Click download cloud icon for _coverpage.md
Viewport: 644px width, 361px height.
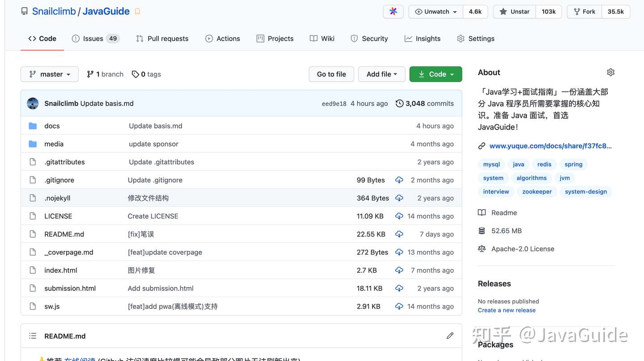(399, 252)
